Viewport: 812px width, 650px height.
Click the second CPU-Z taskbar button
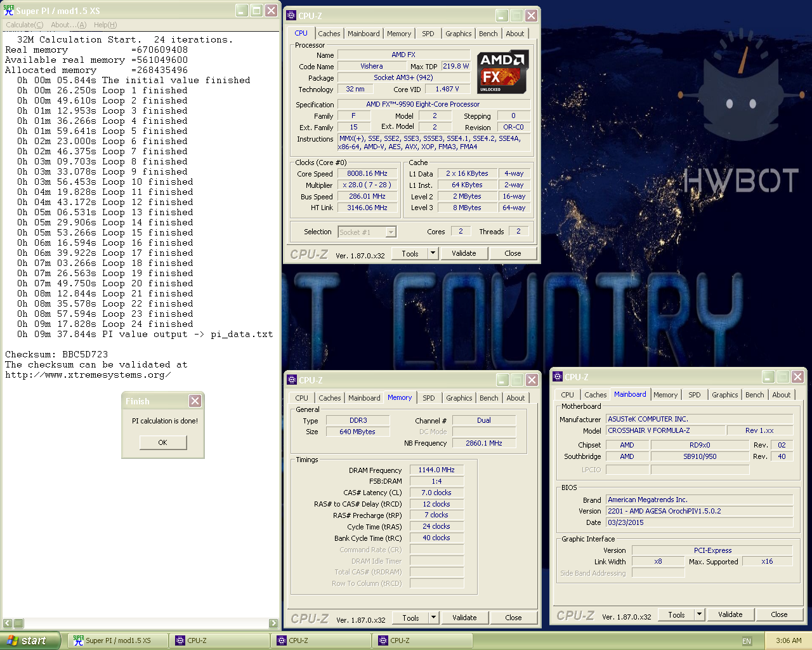pyautogui.click(x=320, y=640)
